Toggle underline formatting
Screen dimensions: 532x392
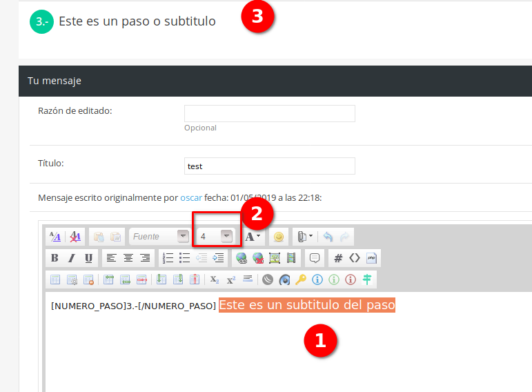click(x=88, y=258)
